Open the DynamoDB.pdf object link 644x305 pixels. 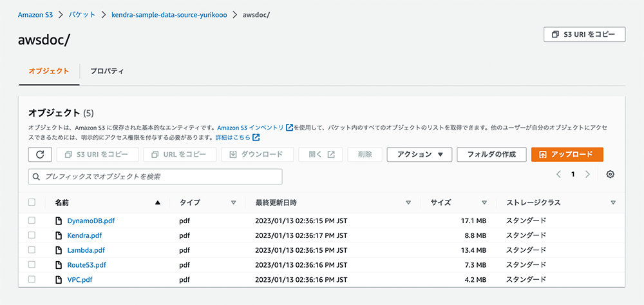[91, 221]
